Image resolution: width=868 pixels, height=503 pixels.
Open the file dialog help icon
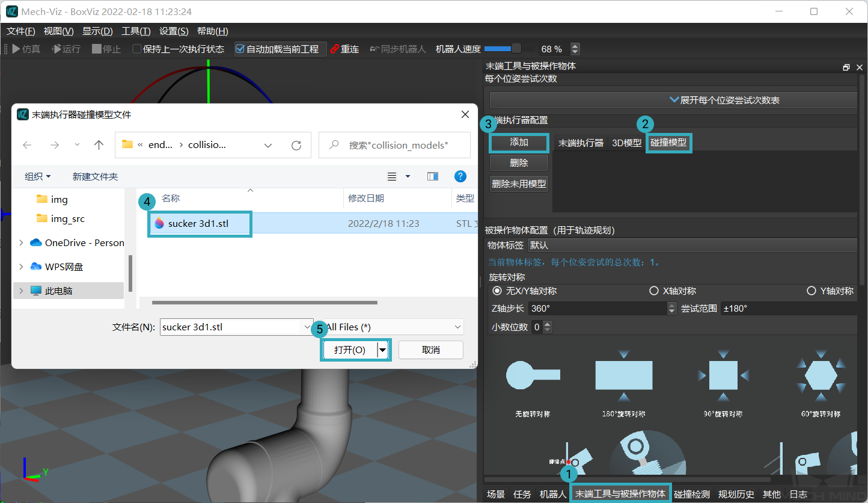(460, 176)
